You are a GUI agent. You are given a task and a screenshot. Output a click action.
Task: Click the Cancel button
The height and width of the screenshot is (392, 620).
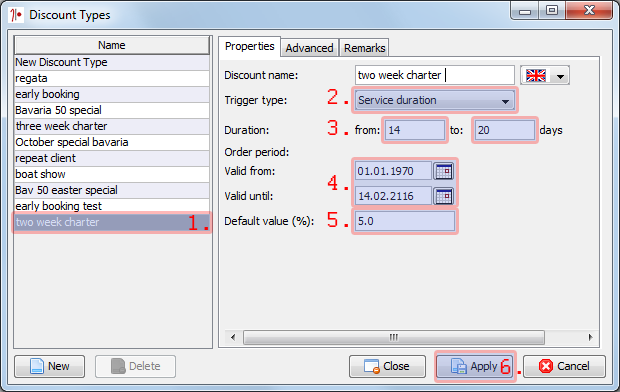[x=564, y=366]
